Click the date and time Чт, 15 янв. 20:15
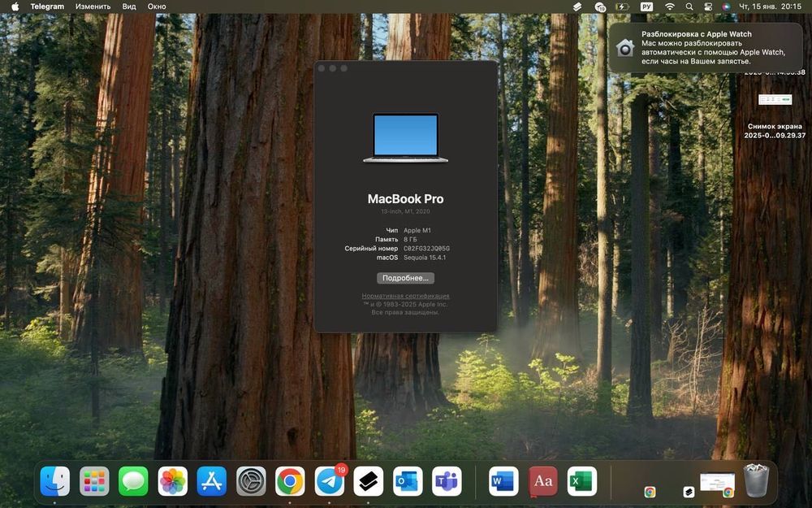Image resolution: width=812 pixels, height=508 pixels. click(x=770, y=7)
